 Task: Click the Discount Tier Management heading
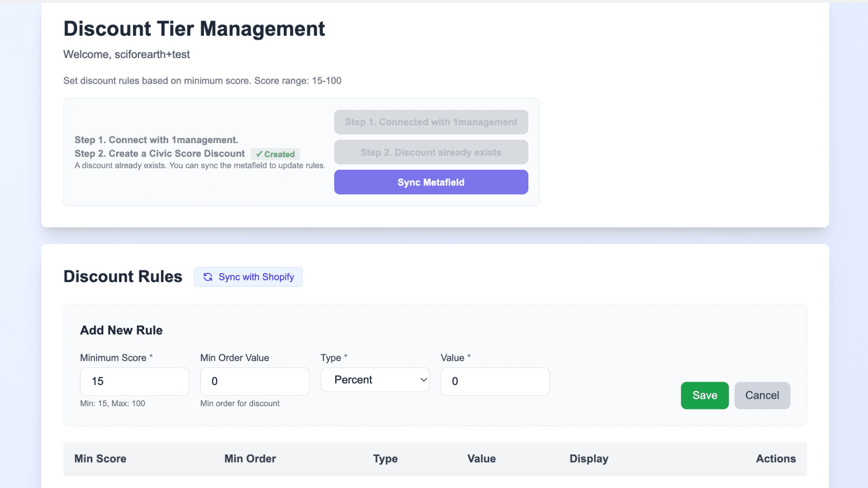tap(194, 29)
